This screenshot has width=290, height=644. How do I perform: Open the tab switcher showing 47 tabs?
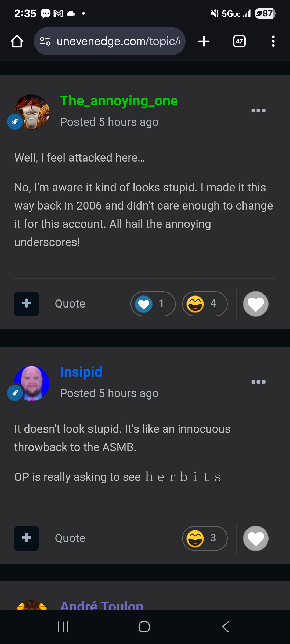239,41
